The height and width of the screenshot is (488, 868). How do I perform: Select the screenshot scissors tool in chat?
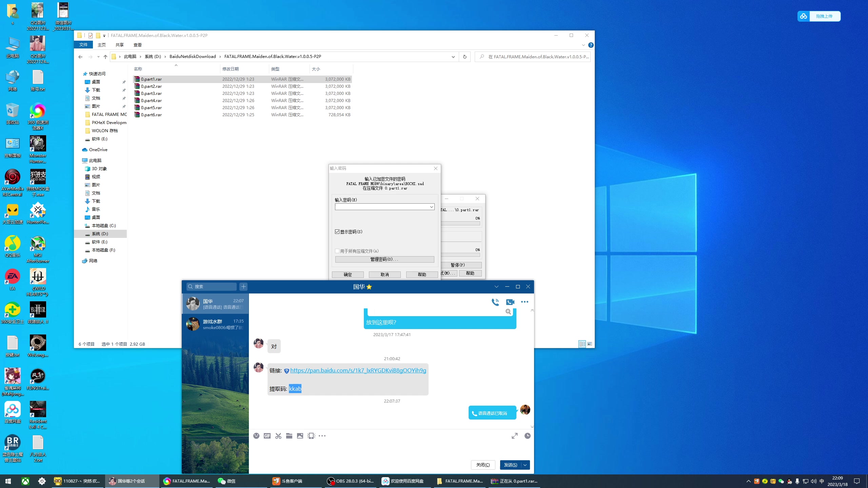278,436
